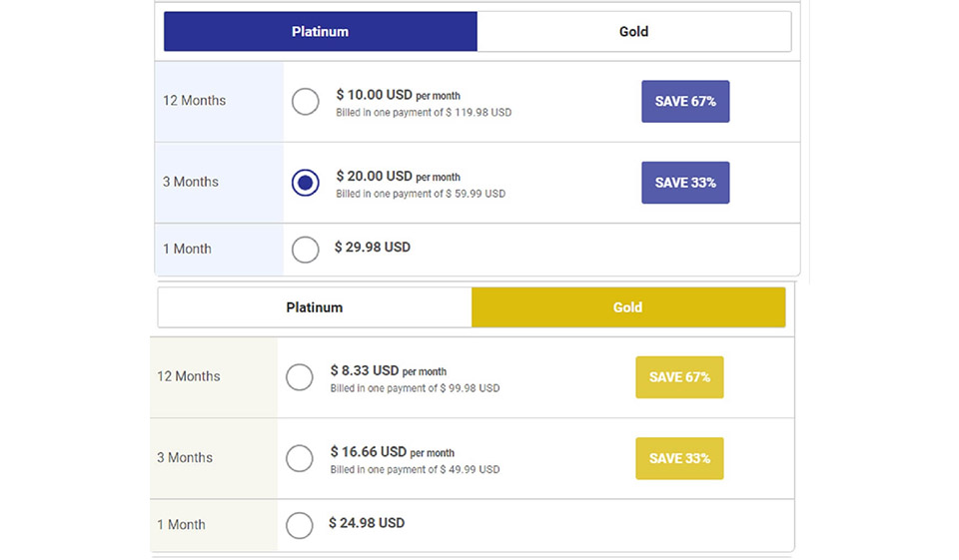Click the active blue Platinum tab
959x560 pixels.
320,32
